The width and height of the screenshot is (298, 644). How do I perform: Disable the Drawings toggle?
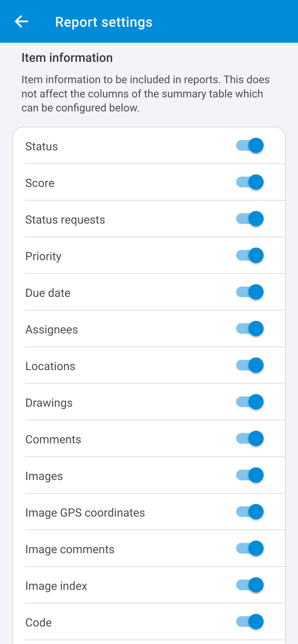[250, 402]
